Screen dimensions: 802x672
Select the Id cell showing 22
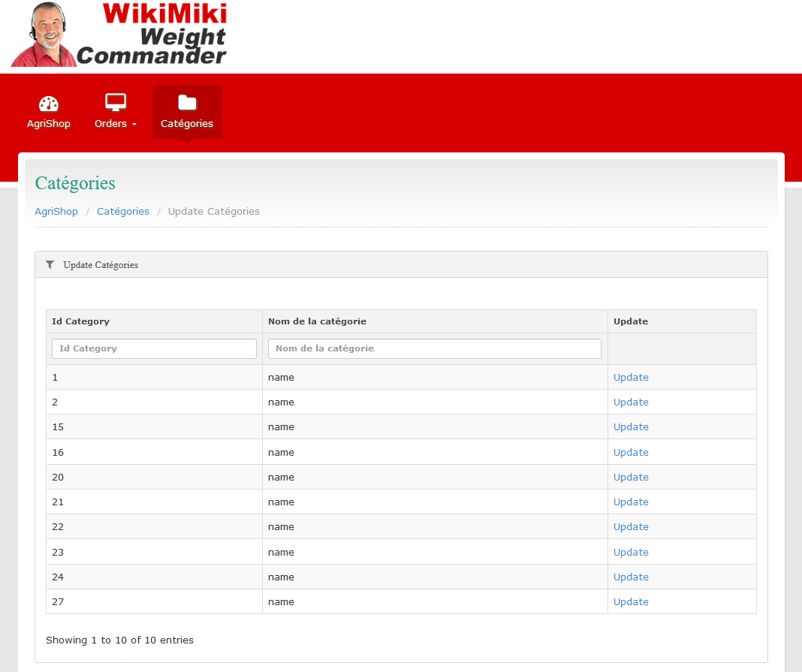click(154, 527)
